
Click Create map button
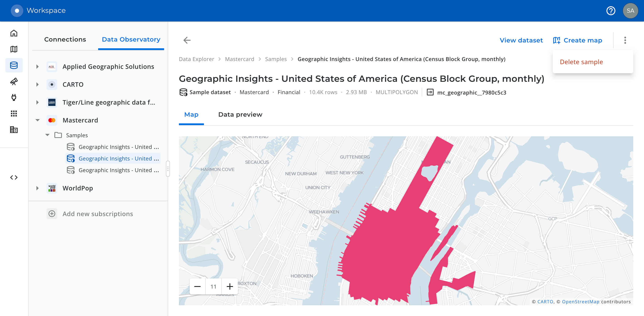click(578, 40)
